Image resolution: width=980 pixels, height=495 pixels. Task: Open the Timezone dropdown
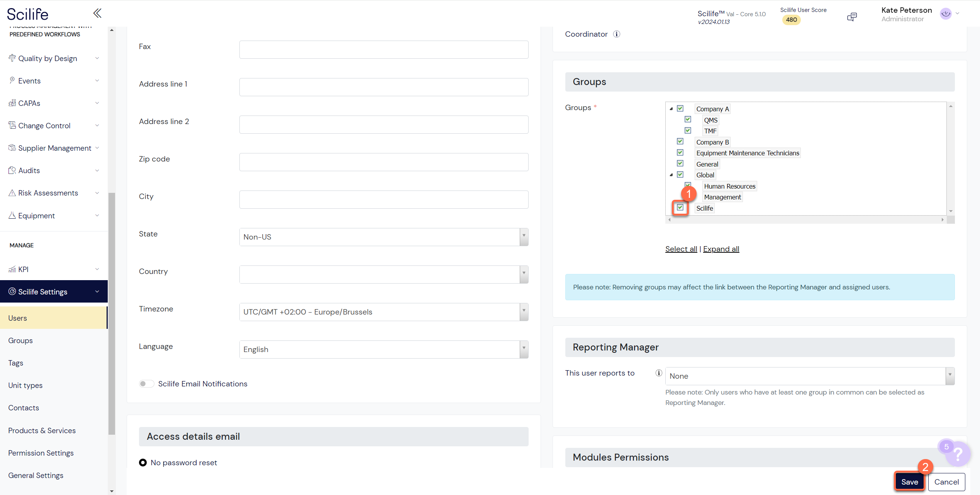coord(524,311)
